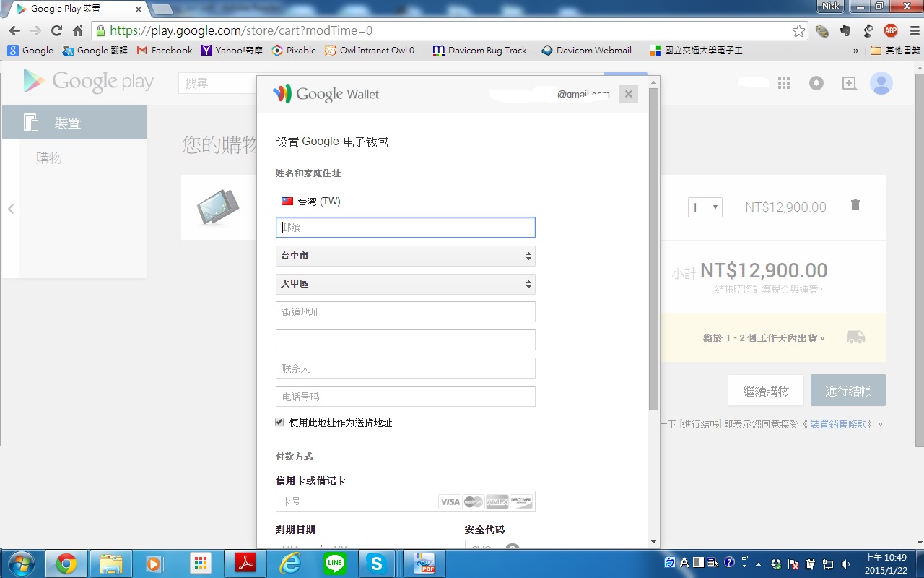Image resolution: width=924 pixels, height=578 pixels.
Task: Open the 國立交通大學電子工 bookmark
Action: (699, 51)
